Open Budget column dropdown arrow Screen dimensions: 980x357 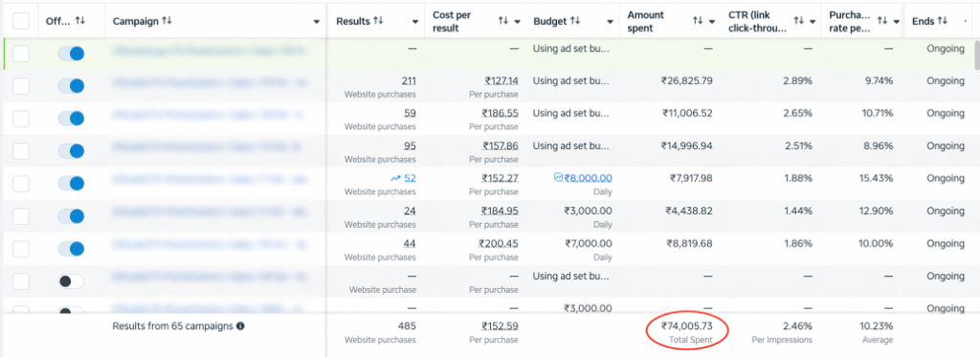pyautogui.click(x=610, y=22)
